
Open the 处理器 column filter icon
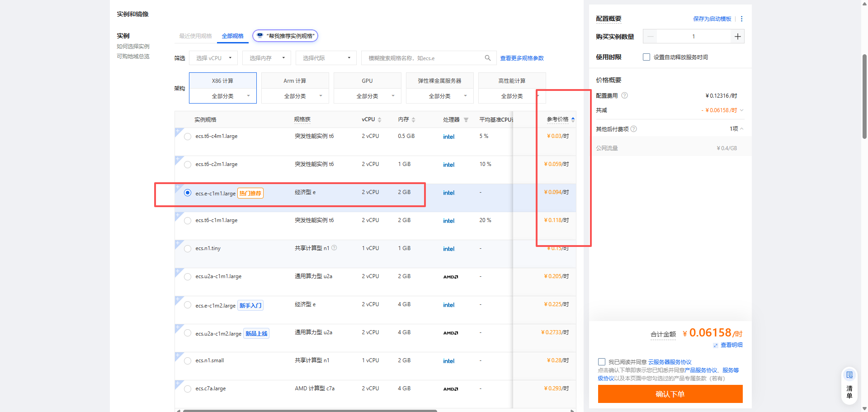(466, 120)
